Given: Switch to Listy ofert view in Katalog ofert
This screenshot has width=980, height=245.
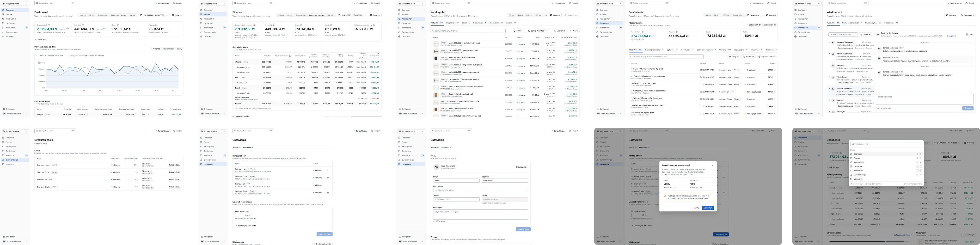Looking at the screenshot, I should pos(559,31).
